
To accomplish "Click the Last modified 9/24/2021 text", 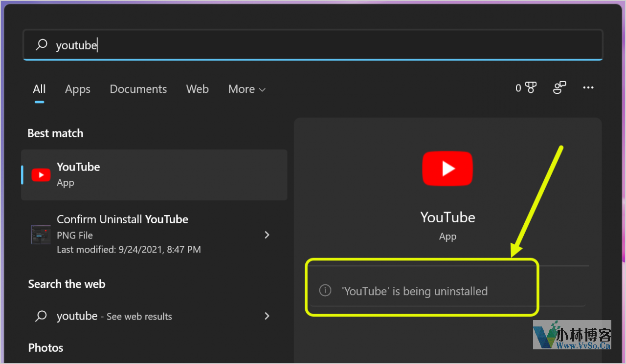I will (x=129, y=249).
